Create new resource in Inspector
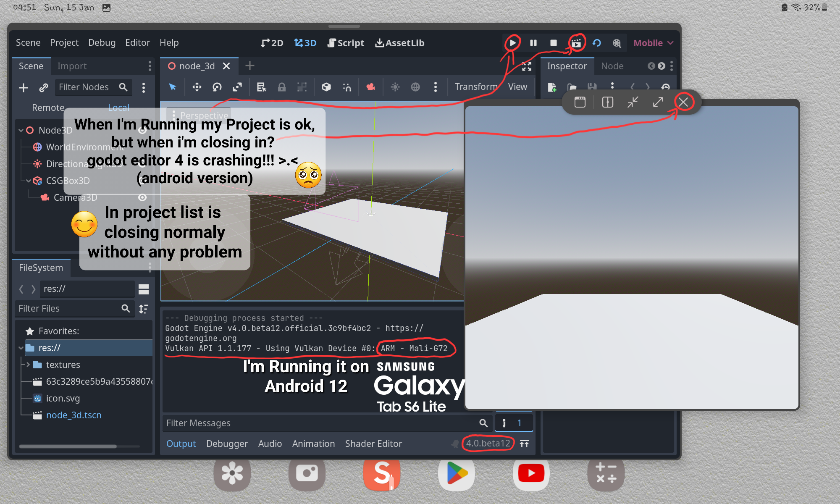This screenshot has height=504, width=840. click(x=552, y=87)
